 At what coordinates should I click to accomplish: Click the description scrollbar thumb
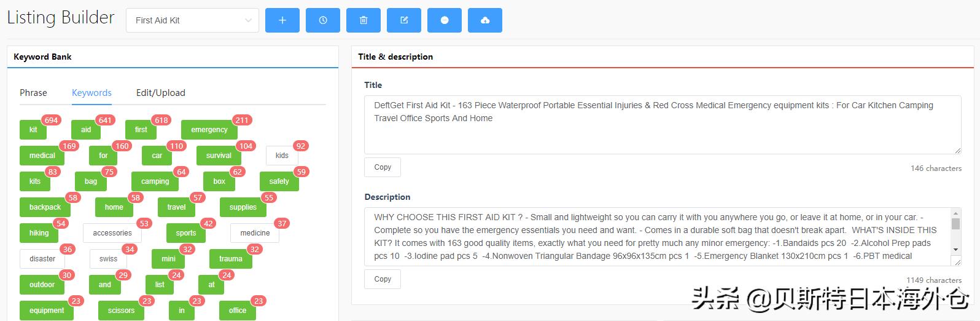click(955, 223)
